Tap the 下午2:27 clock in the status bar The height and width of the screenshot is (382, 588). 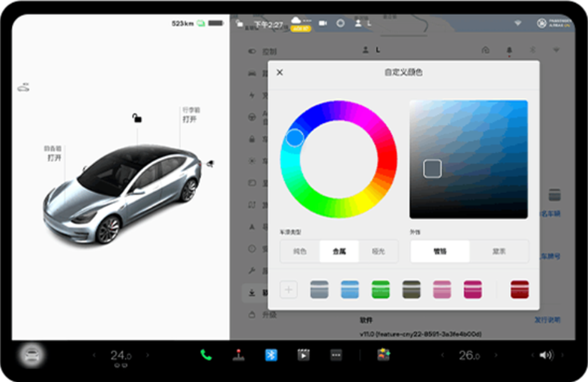tap(269, 25)
